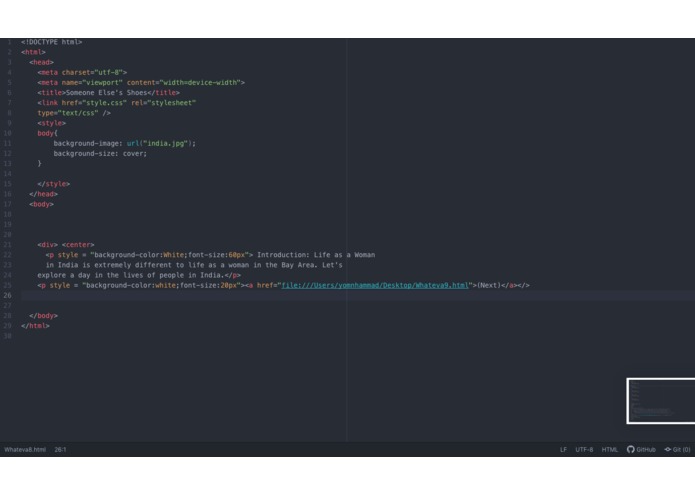Place cursor in the <!DOCTYPE html> line
This screenshot has width=695, height=494.
[51, 42]
